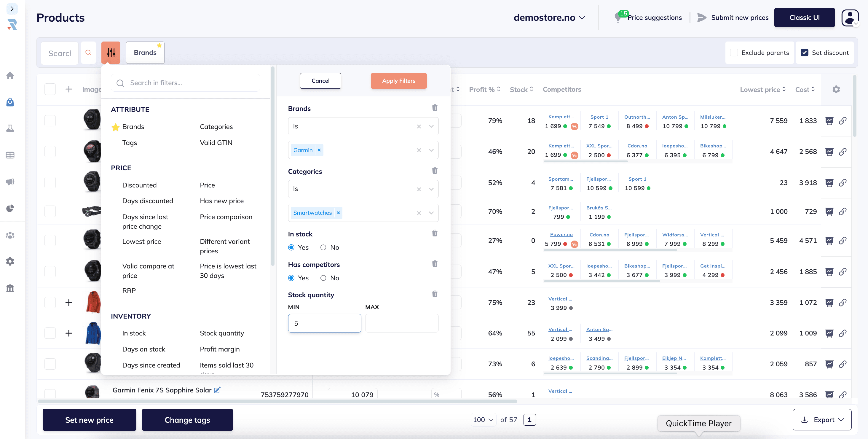Click the search magnifier icon button
The width and height of the screenshot is (868, 439).
[x=88, y=53]
